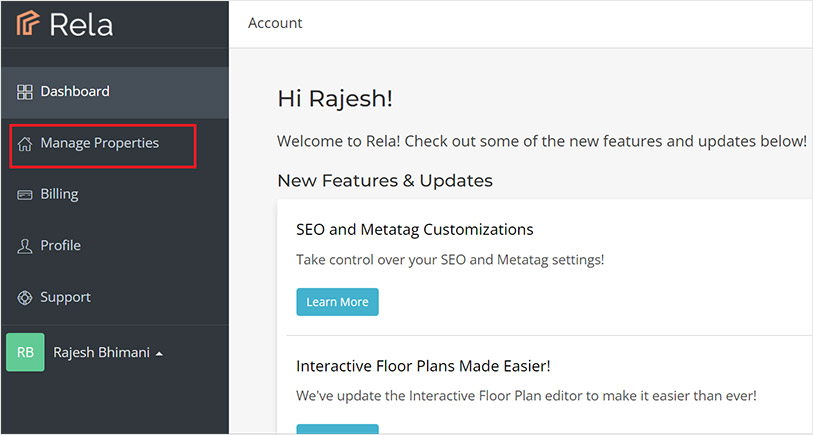Image resolution: width=813 pixels, height=435 pixels.
Task: Open the Dashboard menu item
Action: [x=75, y=92]
